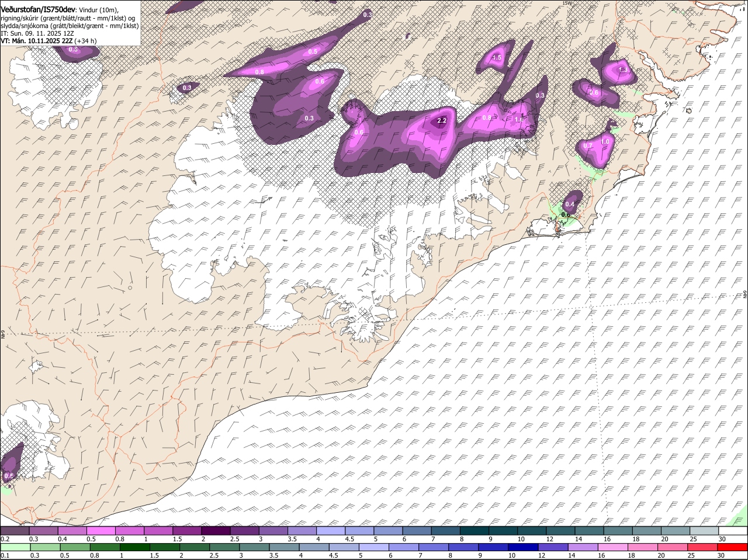Click the 2.2 precipitation maximum label on map
The height and width of the screenshot is (560, 748).
(442, 121)
